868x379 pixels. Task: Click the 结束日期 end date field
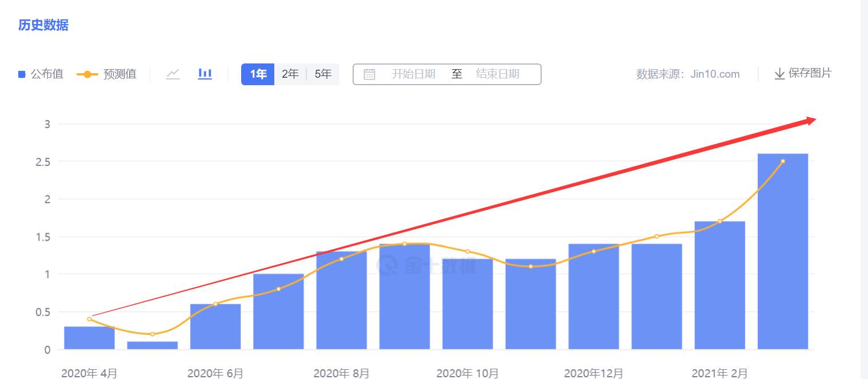[x=498, y=74]
